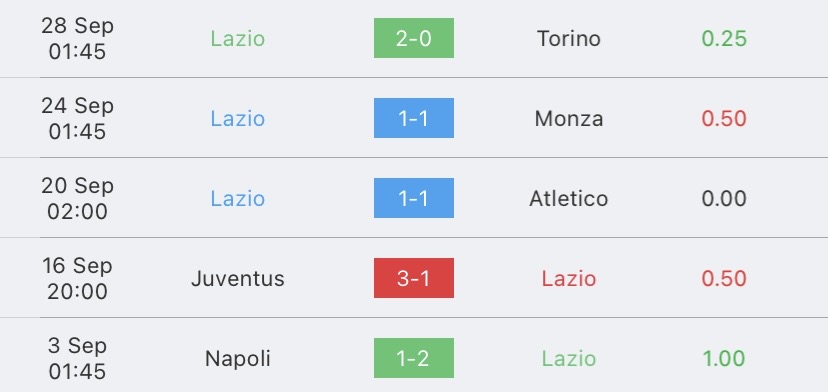This screenshot has width=828, height=392.
Task: Select the 0.25 handicap value
Action: click(724, 39)
